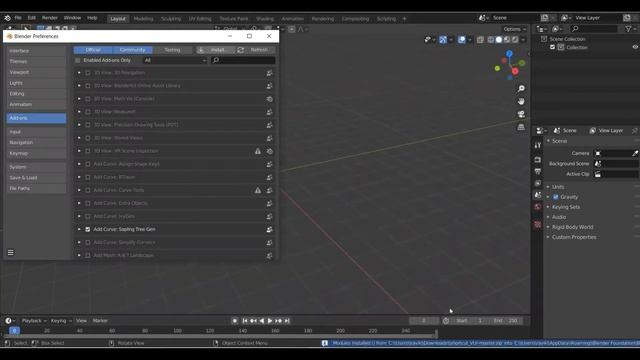Toggle the Official support-level filter
Viewport: 640px width, 360px height.
point(93,50)
